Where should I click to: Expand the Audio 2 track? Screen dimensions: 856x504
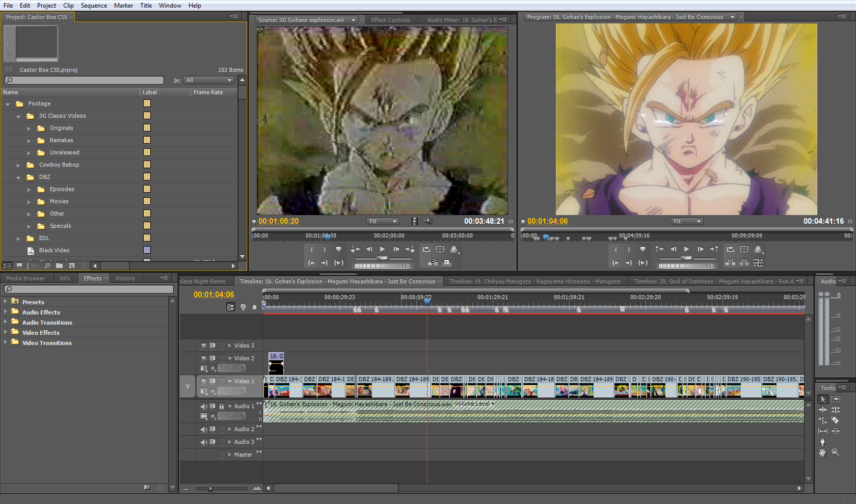(230, 429)
